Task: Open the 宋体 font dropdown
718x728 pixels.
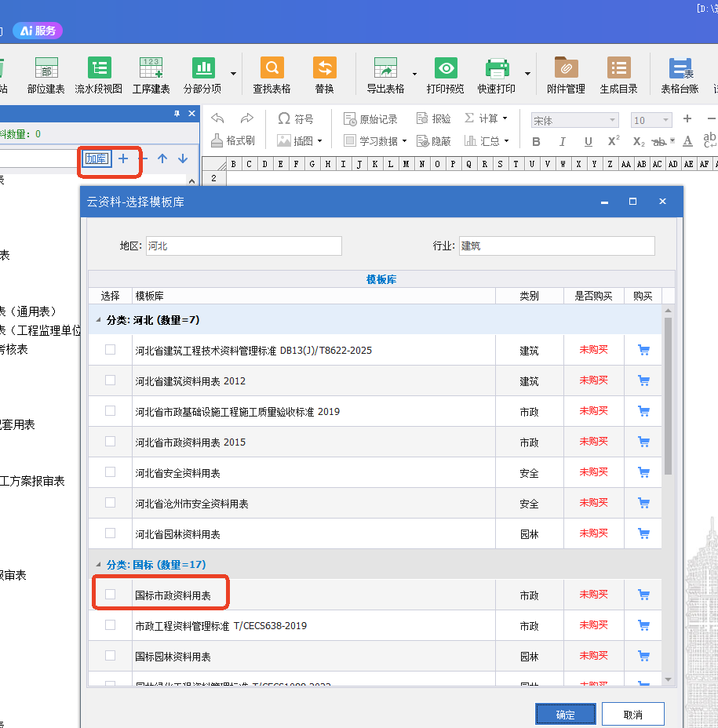Action: pos(613,120)
